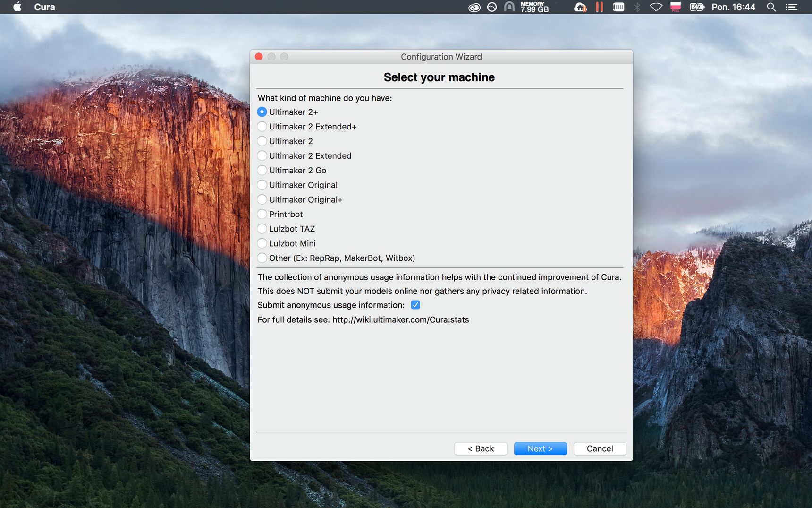
Task: Open the battery status menu
Action: [697, 7]
